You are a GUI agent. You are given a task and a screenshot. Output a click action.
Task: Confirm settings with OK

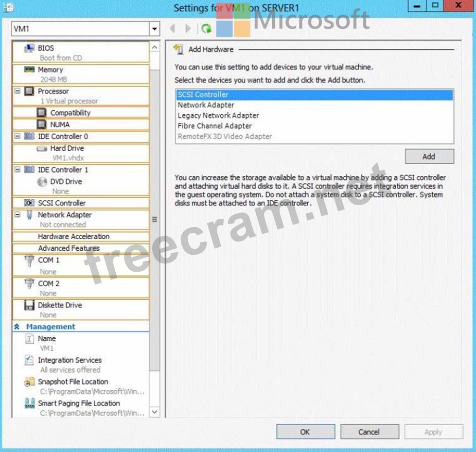(305, 432)
